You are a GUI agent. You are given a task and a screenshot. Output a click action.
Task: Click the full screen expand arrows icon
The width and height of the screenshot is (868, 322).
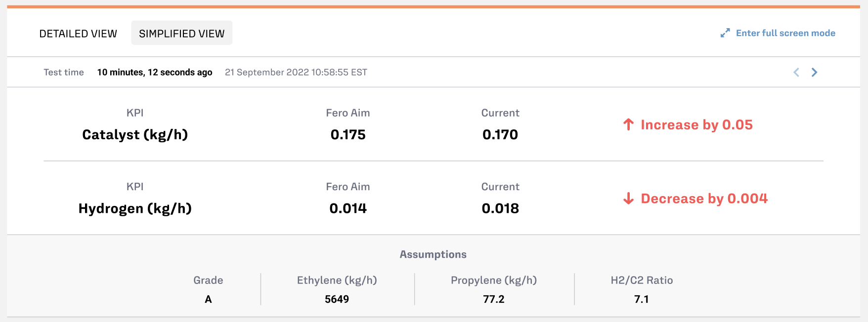pos(725,33)
